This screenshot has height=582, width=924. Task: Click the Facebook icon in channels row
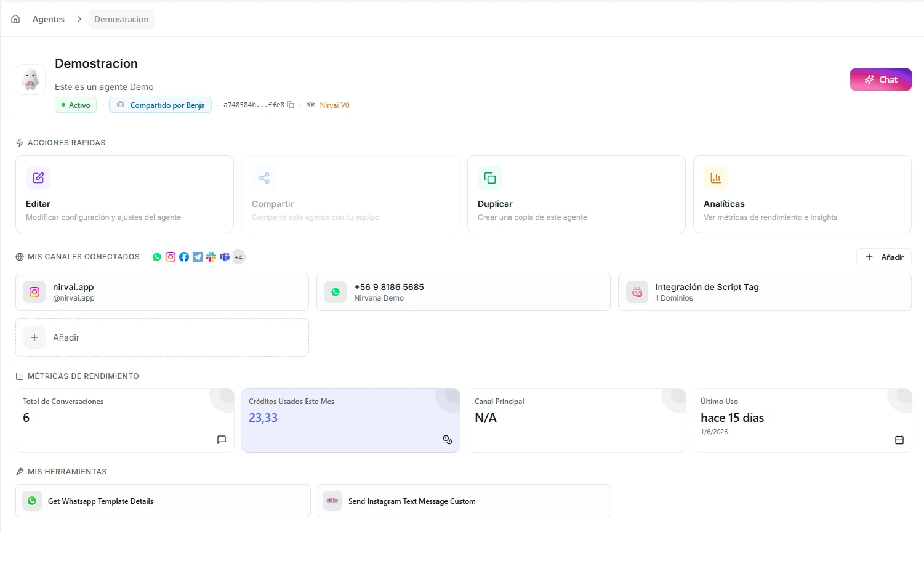click(184, 257)
